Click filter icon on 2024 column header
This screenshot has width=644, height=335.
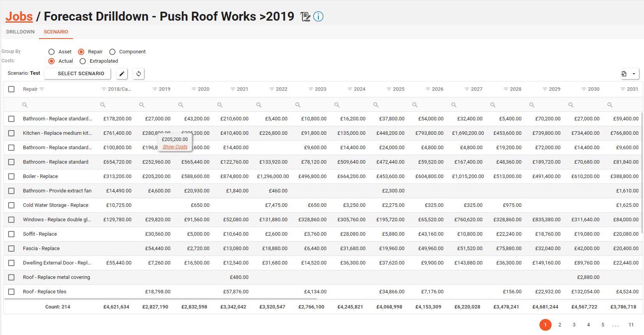[x=350, y=89]
